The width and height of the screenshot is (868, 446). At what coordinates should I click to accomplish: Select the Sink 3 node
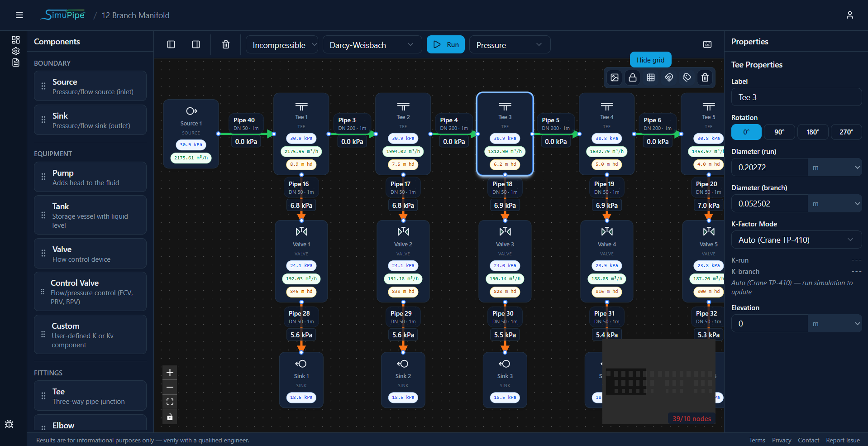(x=505, y=380)
